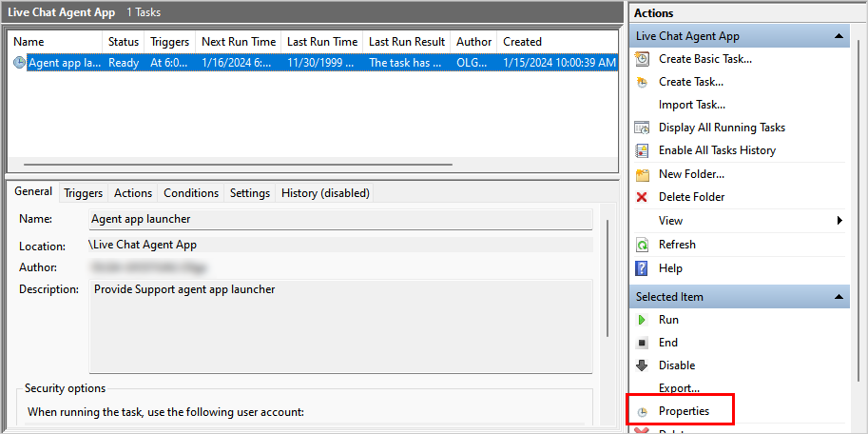Click the Create Task icon
The width and height of the screenshot is (868, 434).
tap(643, 82)
